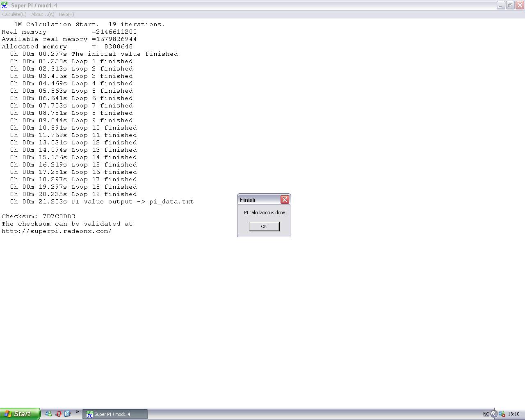Click the http://superpi.radeonx.com/ URL text

coord(57,231)
